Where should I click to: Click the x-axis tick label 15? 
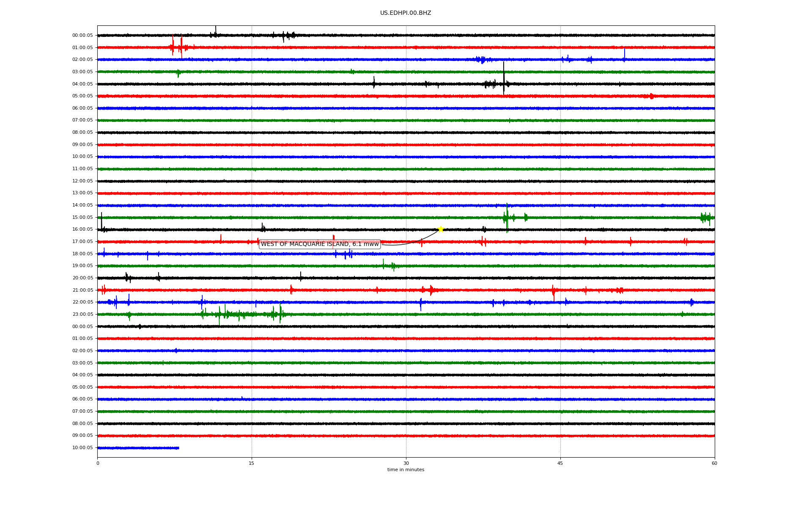pyautogui.click(x=252, y=463)
